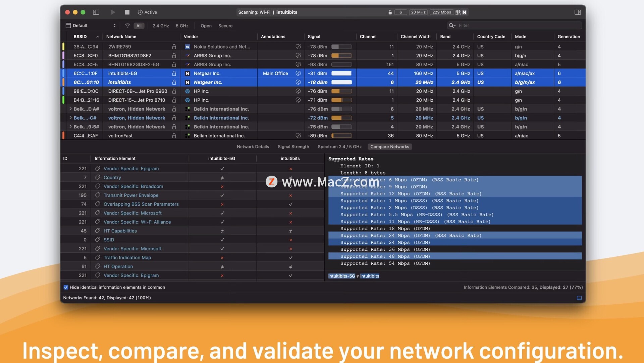Filter by Secure networks
This screenshot has width=644, height=363.
[225, 26]
